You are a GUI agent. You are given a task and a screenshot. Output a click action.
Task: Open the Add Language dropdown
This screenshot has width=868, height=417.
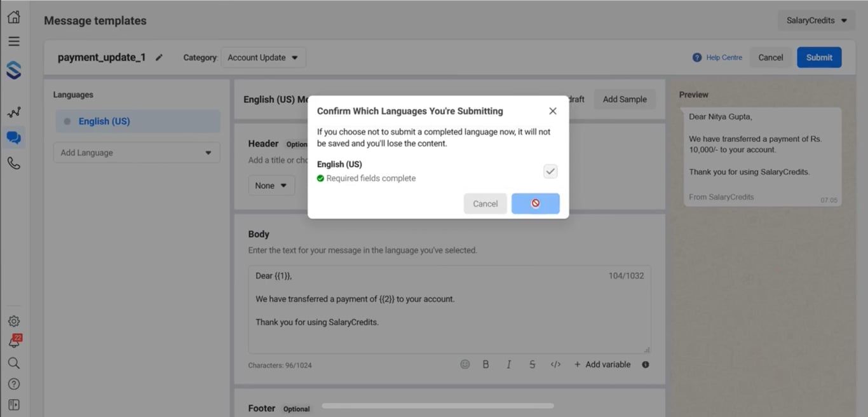[x=137, y=153]
